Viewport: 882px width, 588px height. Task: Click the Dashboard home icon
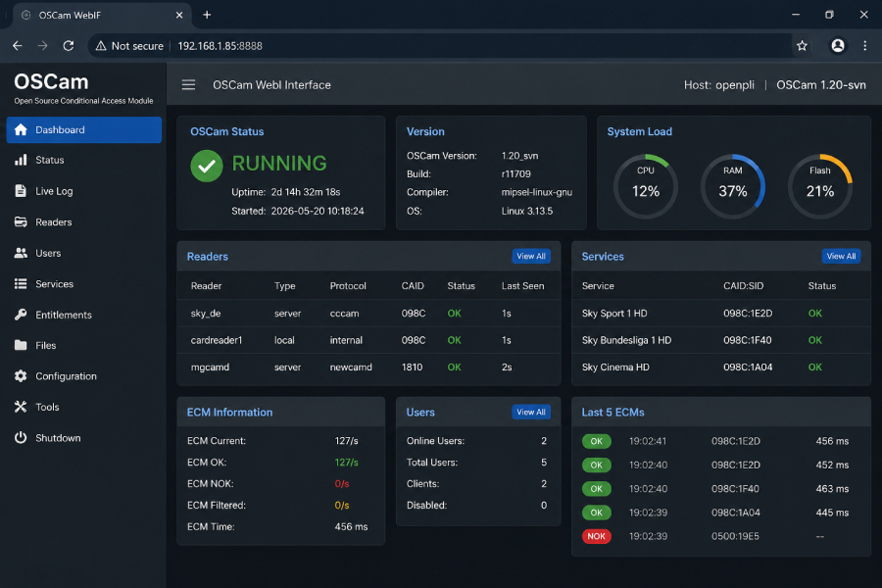tap(21, 129)
